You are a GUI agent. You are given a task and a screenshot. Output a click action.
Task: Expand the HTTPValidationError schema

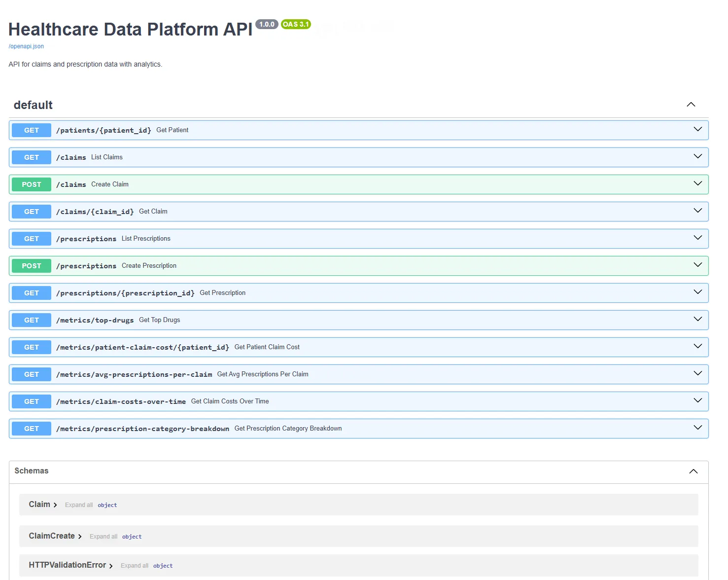tap(111, 566)
